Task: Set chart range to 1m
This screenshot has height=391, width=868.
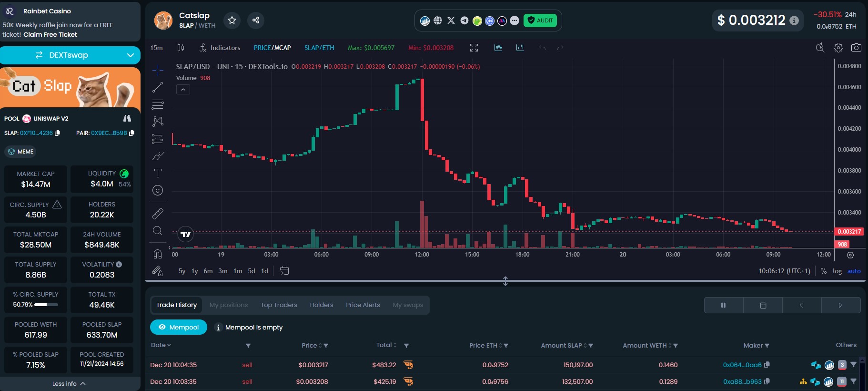Action: coord(238,271)
